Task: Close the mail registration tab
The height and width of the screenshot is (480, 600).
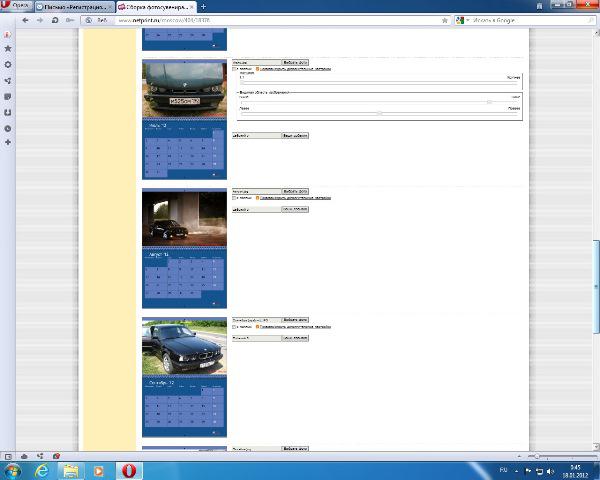Action: (x=110, y=7)
